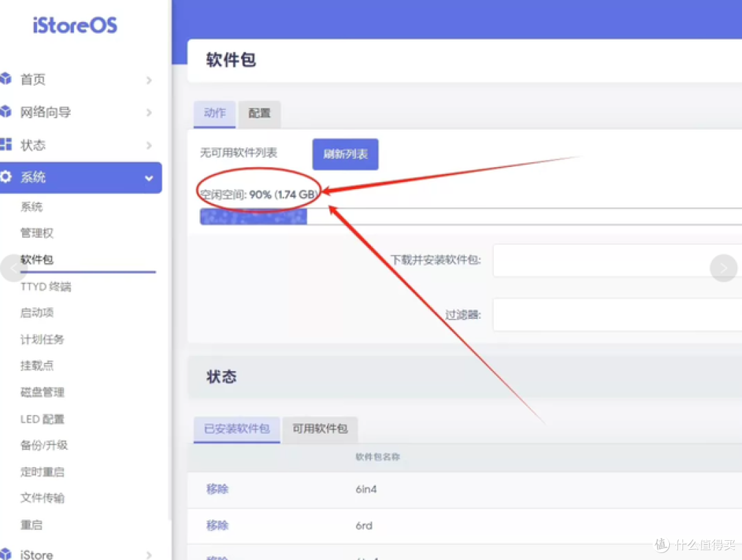Expand the iStore menu chevron

pos(149,555)
